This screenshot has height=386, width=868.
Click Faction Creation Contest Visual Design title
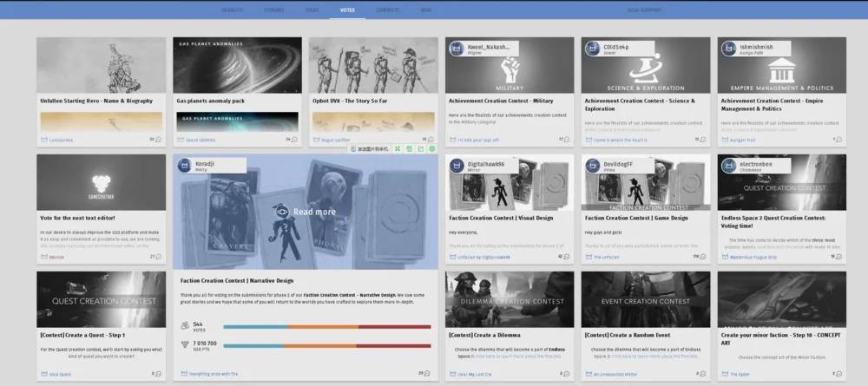coord(501,218)
